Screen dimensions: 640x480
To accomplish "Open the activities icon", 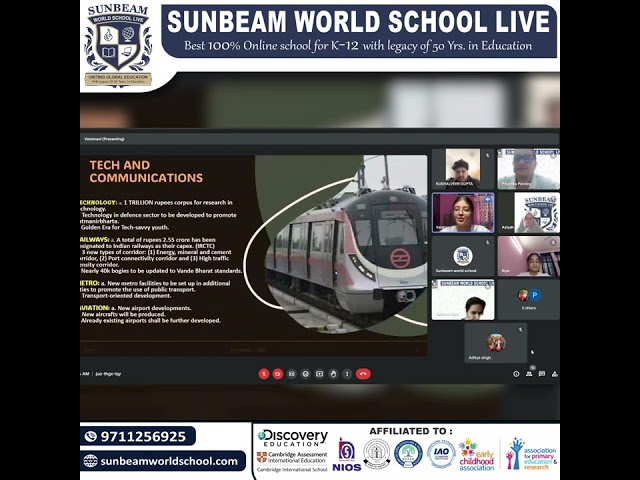I will pyautogui.click(x=555, y=374).
